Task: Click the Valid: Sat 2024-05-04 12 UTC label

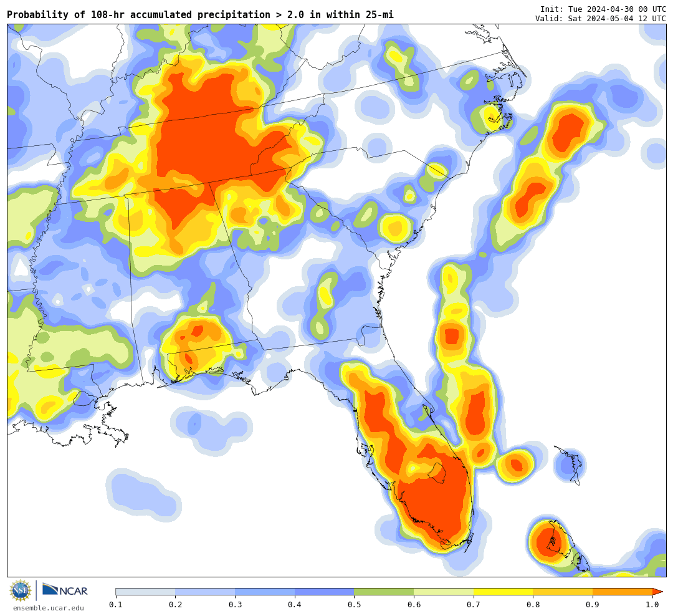Action: [601, 19]
